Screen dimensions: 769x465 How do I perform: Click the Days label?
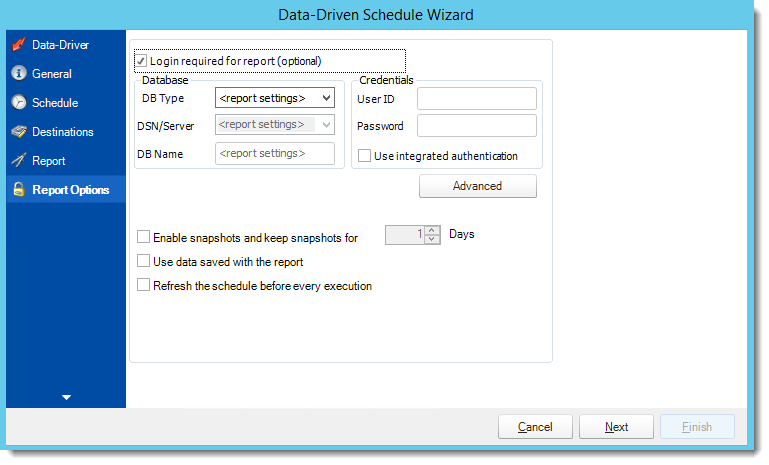click(x=461, y=234)
